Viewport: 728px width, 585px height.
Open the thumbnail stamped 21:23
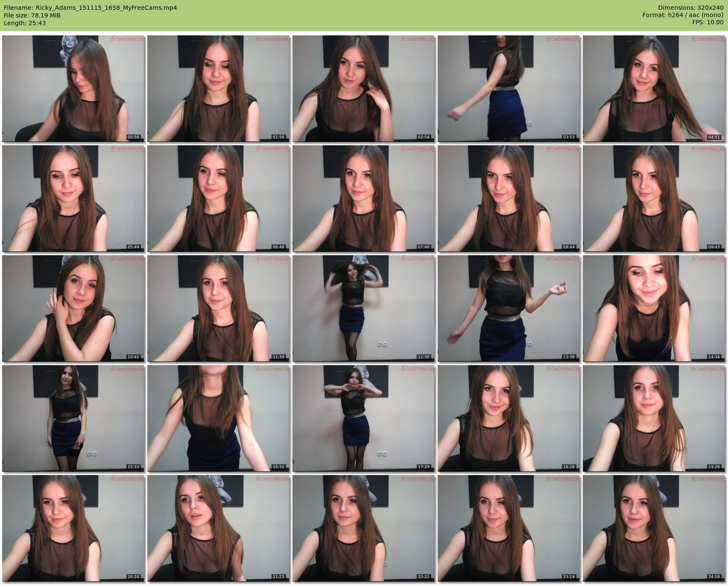click(x=218, y=528)
